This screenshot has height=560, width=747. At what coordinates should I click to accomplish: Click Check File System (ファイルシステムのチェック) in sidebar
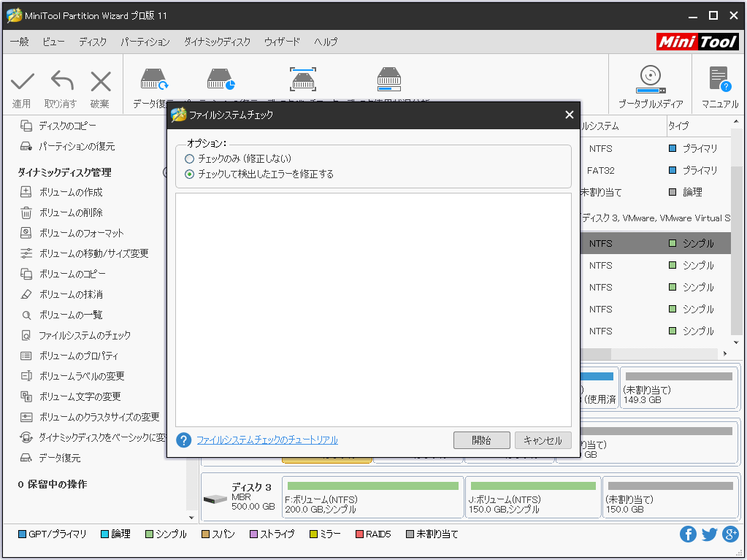pos(75,335)
